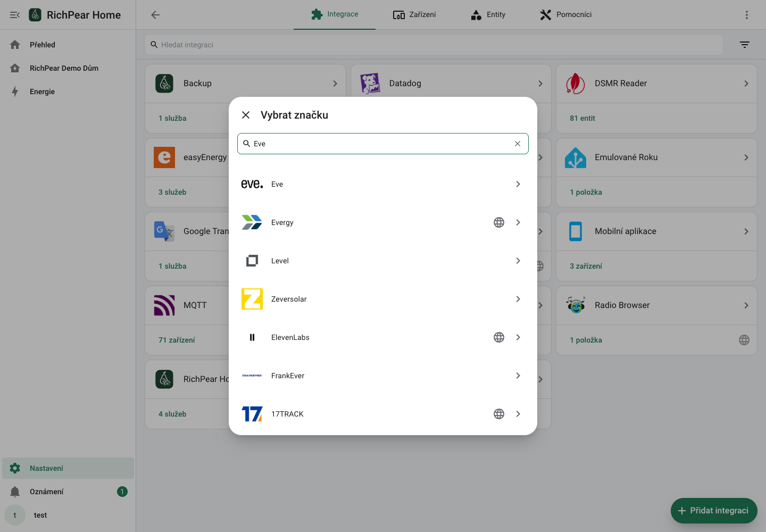Open the Mobilní aplikace integration card
The height and width of the screenshot is (532, 766).
point(656,231)
